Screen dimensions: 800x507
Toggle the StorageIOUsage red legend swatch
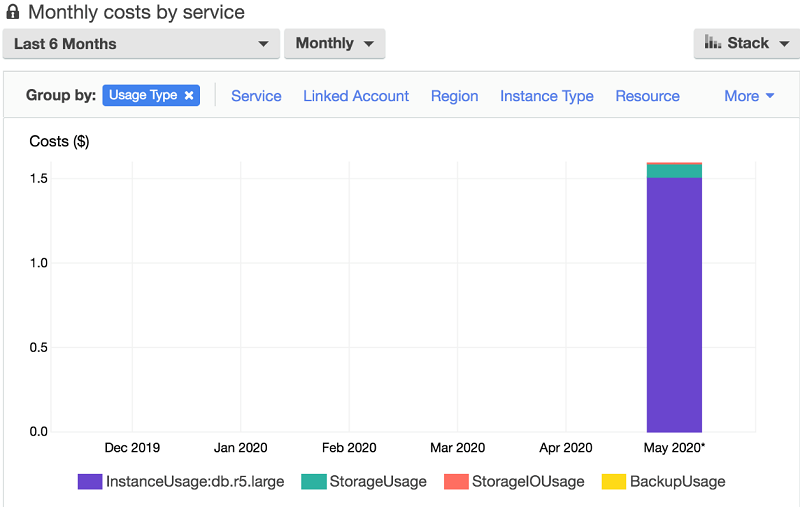click(456, 481)
